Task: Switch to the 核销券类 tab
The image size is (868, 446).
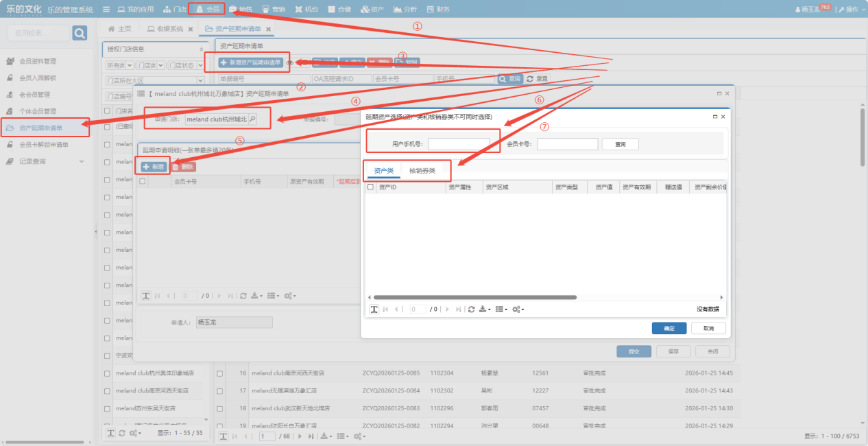Action: pos(422,170)
